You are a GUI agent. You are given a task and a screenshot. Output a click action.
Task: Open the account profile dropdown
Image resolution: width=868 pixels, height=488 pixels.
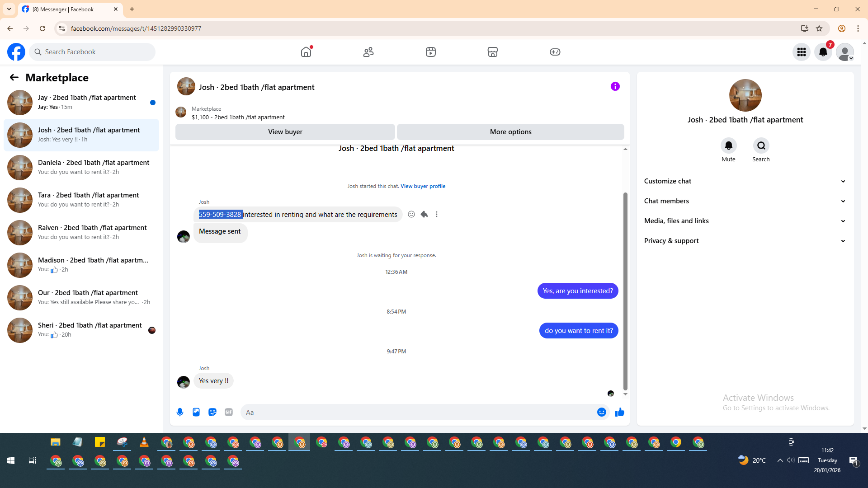(845, 52)
